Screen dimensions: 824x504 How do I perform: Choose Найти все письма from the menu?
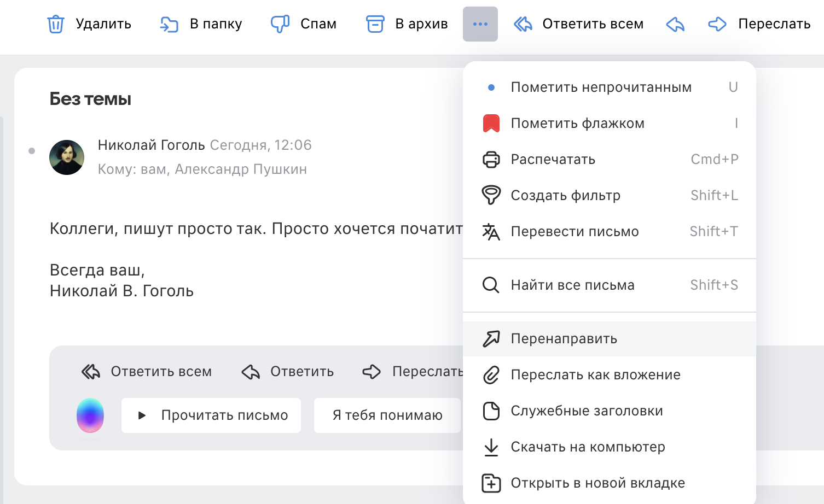(610, 285)
